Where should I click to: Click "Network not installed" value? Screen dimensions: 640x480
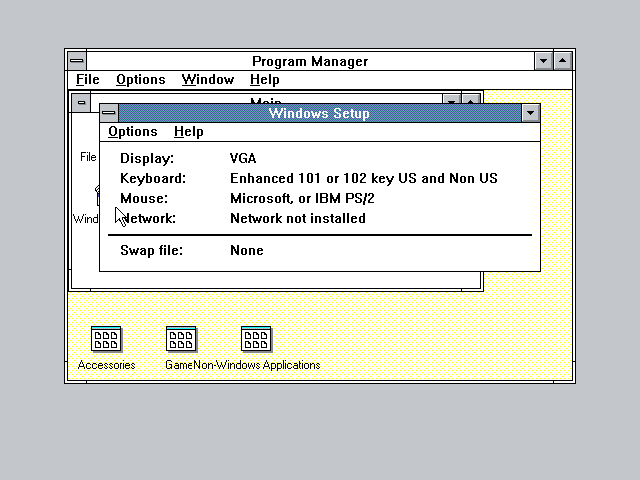(298, 218)
